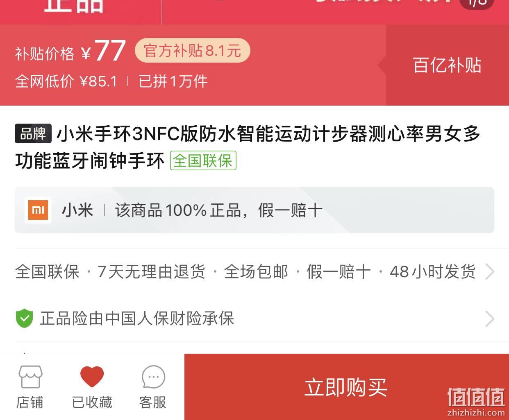Click the 官方补贴8.1元 subsidy badge
Screen dimensions: 509x420
point(192,51)
